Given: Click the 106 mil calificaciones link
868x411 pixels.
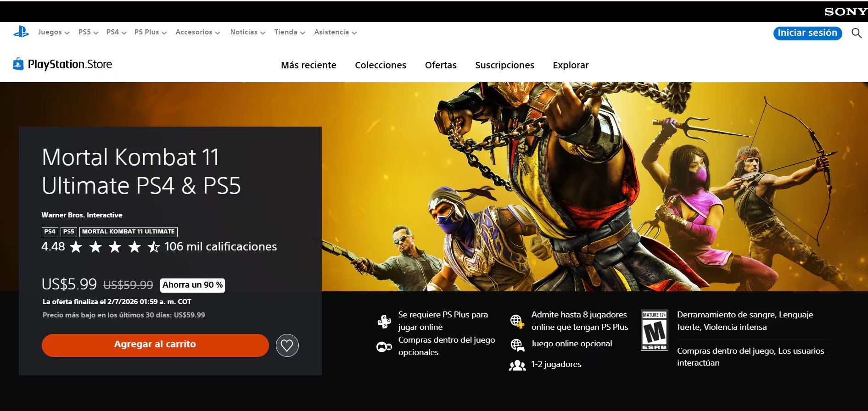Looking at the screenshot, I should point(220,247).
